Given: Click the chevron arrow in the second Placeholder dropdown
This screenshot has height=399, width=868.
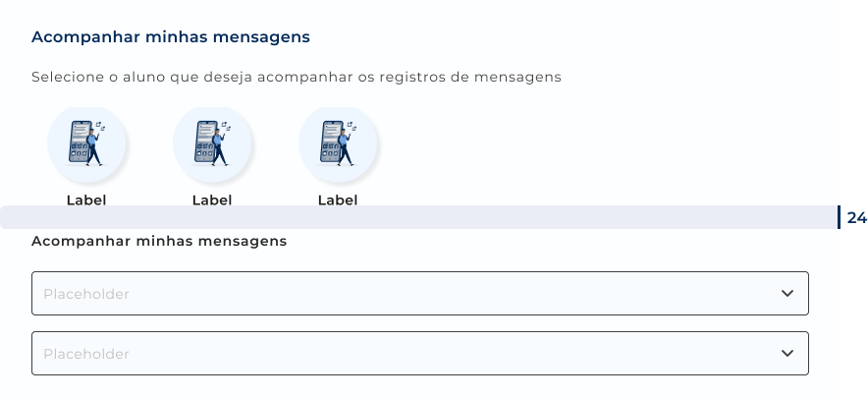Looking at the screenshot, I should [787, 353].
